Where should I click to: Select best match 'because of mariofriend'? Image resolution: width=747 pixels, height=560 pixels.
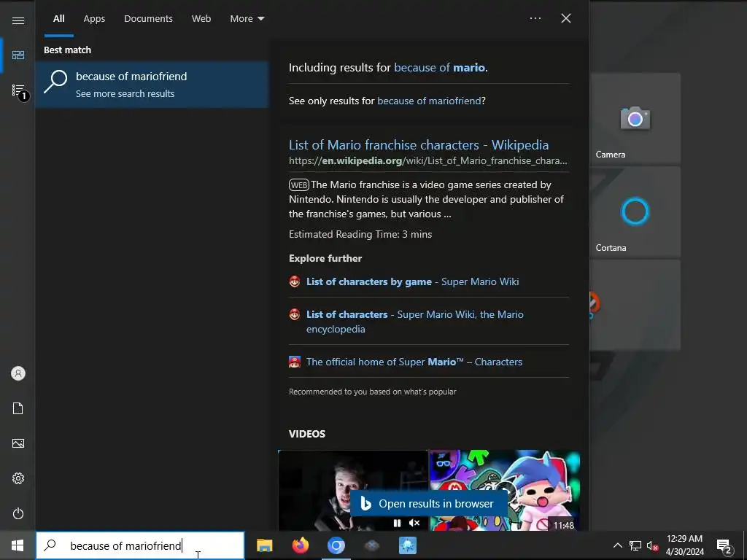[x=152, y=85]
